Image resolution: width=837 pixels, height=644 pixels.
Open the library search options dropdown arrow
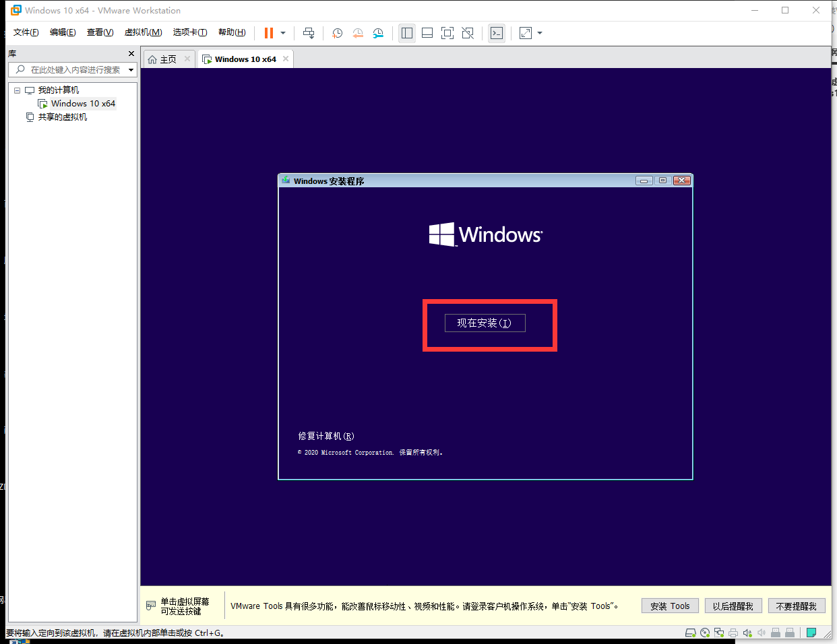click(x=131, y=69)
